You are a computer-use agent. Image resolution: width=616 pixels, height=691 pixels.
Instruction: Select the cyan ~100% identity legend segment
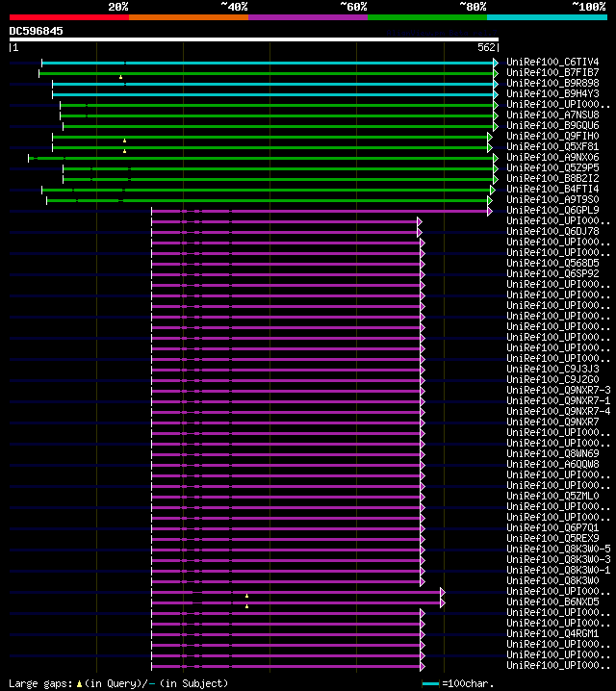[548, 17]
